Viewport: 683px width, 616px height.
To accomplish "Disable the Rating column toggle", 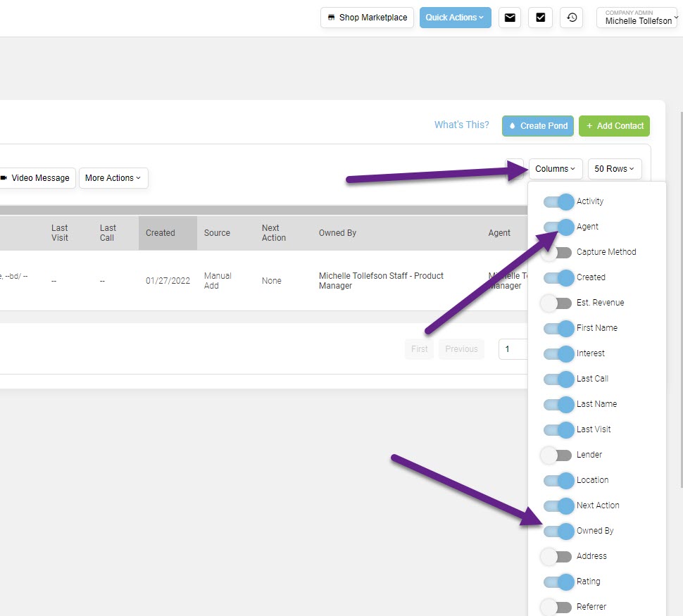I will [x=558, y=582].
